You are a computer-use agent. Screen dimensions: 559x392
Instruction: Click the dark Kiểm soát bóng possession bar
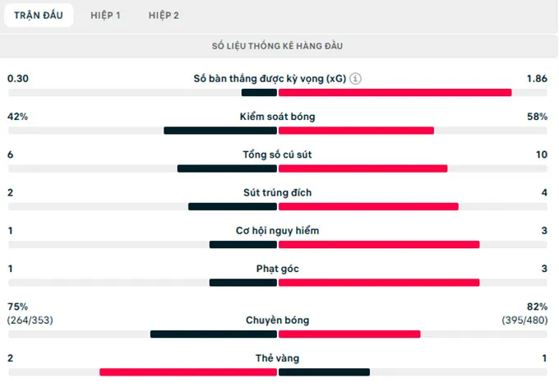tap(220, 131)
